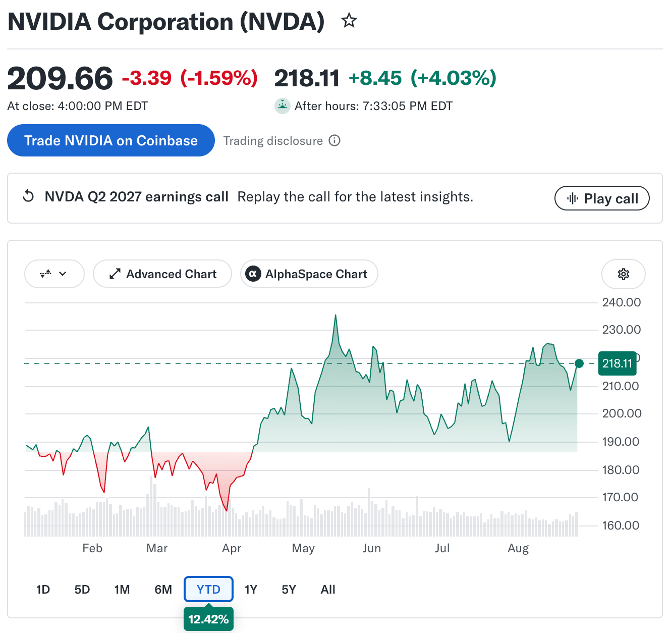The width and height of the screenshot is (672, 633).
Task: Open the Trading disclosure link
Action: coord(273,141)
